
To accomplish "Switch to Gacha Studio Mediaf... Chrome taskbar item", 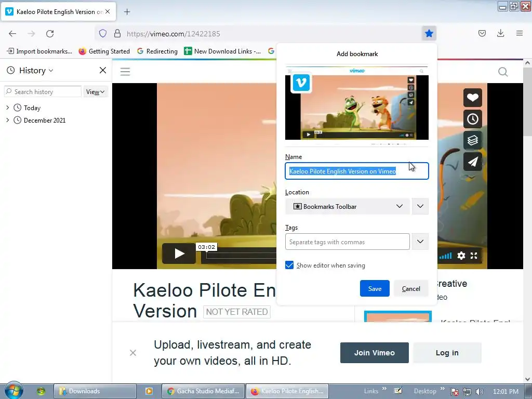I will (203, 391).
